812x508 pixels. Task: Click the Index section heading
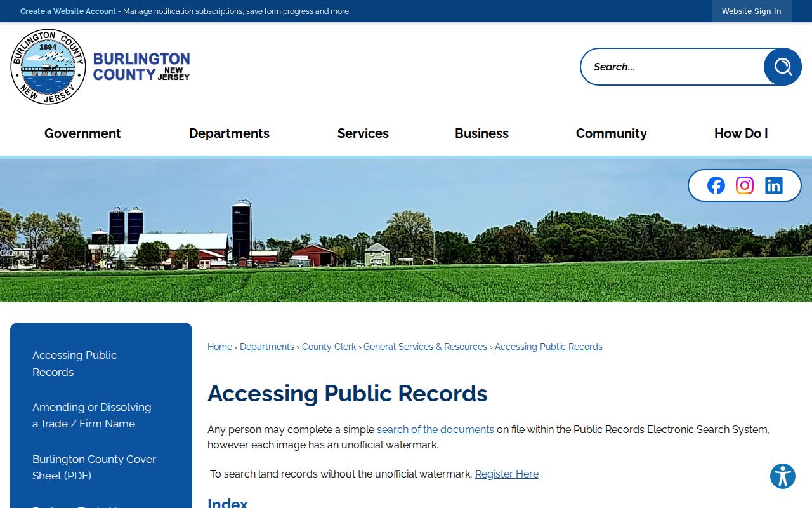228,503
